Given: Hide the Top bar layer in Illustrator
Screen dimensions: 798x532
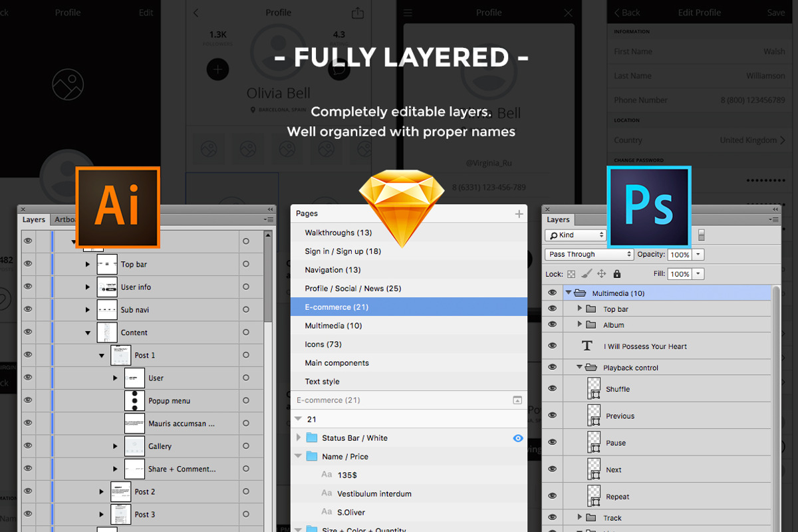Looking at the screenshot, I should pyautogui.click(x=28, y=264).
